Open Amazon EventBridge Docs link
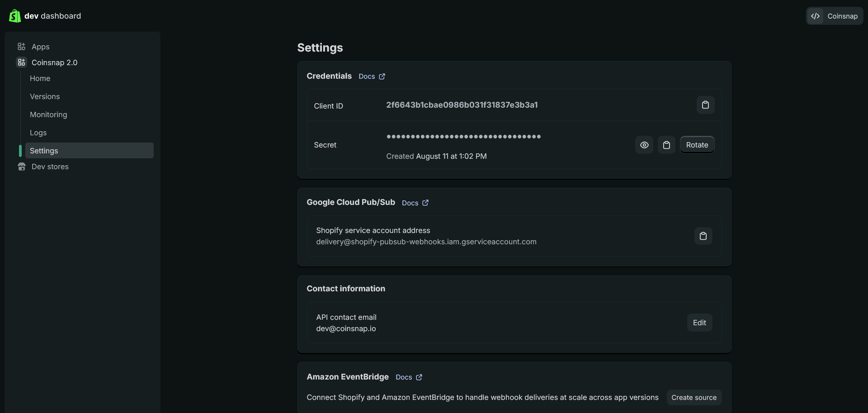Screen dimensions: 868x413 [409, 377]
